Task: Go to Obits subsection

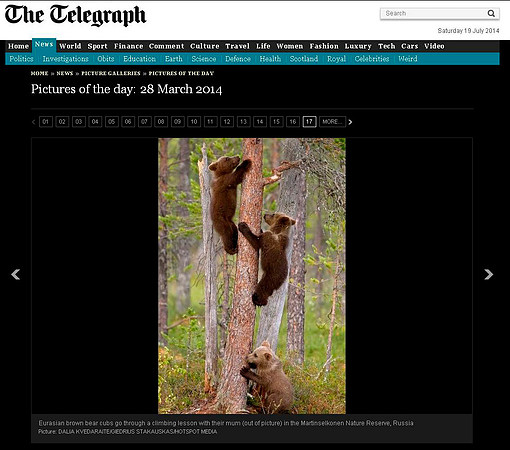Action: coord(106,59)
